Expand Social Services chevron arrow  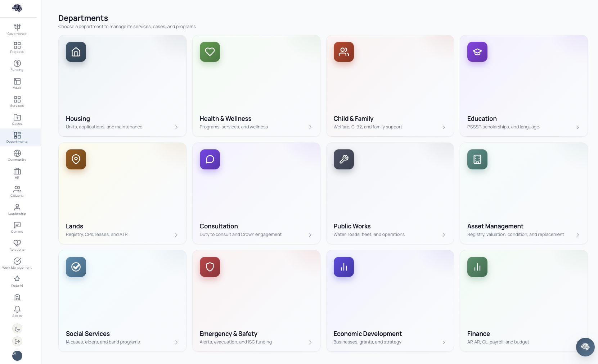[176, 342]
